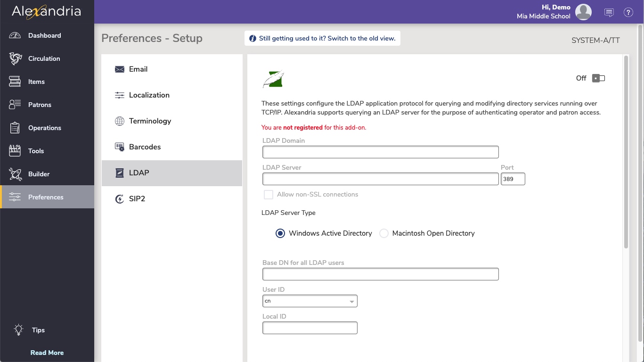Switch to the Barcodes preferences tab
The height and width of the screenshot is (362, 644).
click(146, 147)
